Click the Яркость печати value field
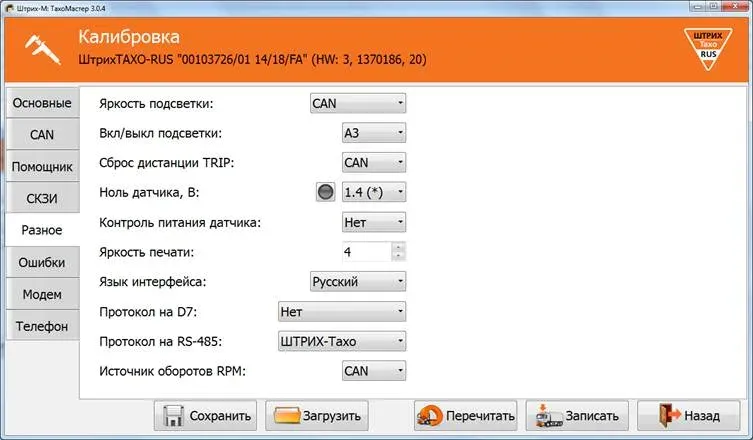753x440 pixels. pos(367,252)
